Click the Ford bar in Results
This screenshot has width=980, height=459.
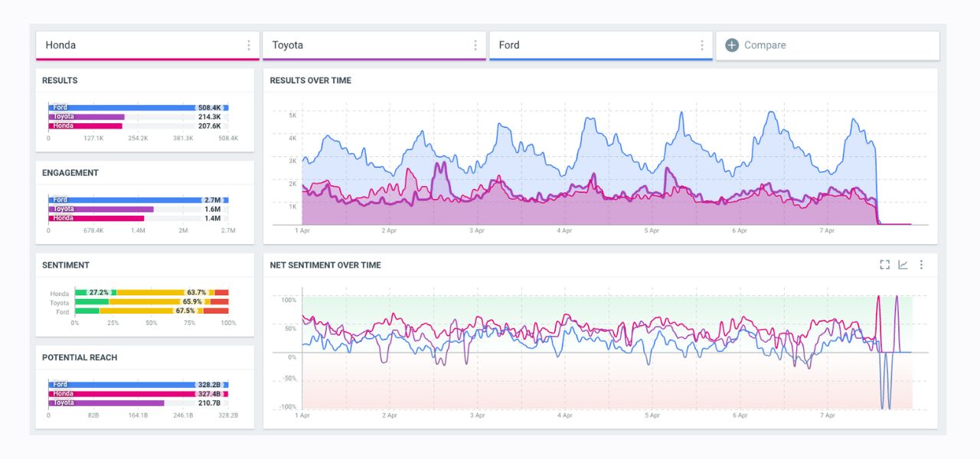point(139,108)
